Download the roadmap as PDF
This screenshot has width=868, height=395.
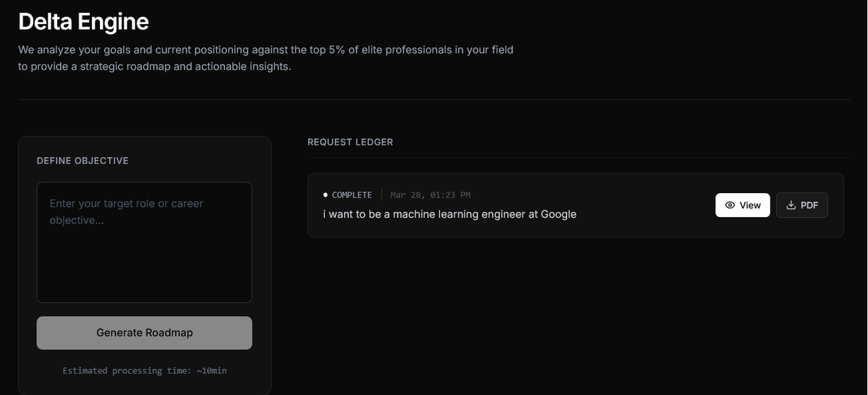pyautogui.click(x=802, y=205)
